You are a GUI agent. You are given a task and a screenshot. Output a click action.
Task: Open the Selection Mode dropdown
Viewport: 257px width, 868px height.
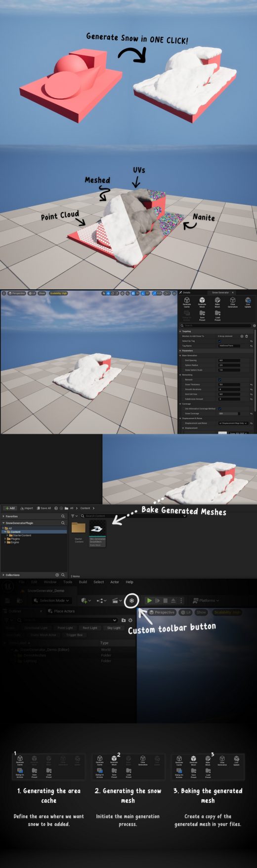[51, 600]
